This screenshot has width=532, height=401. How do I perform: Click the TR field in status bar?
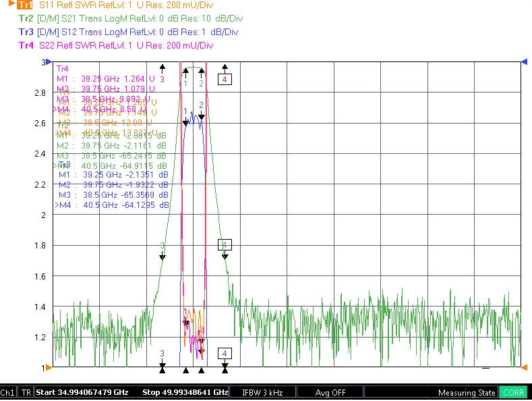[26, 392]
